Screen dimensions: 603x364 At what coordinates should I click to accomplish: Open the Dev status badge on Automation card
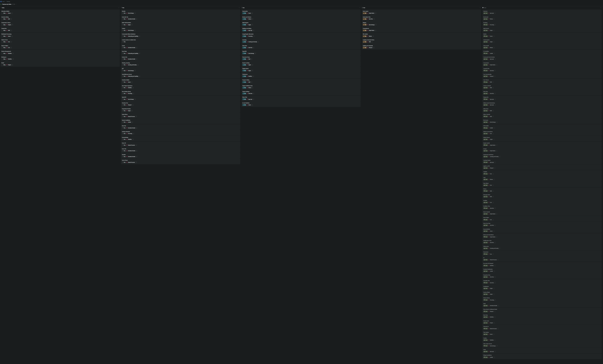tap(244, 13)
